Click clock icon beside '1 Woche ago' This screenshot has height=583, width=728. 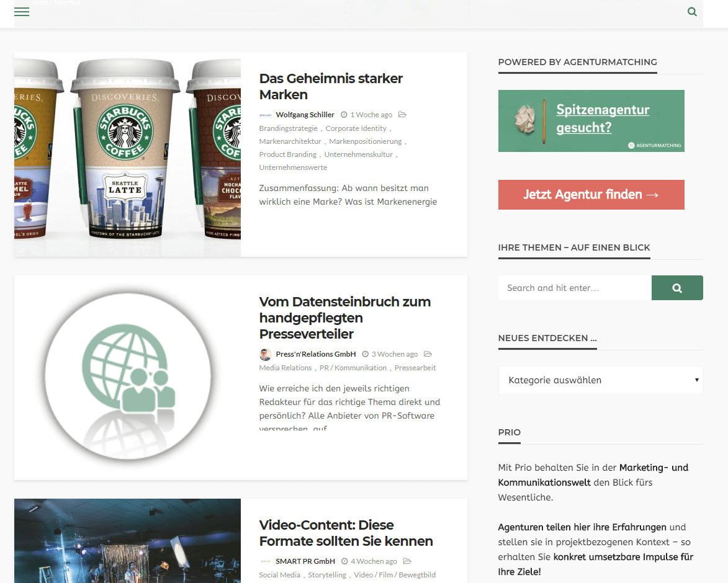(344, 115)
